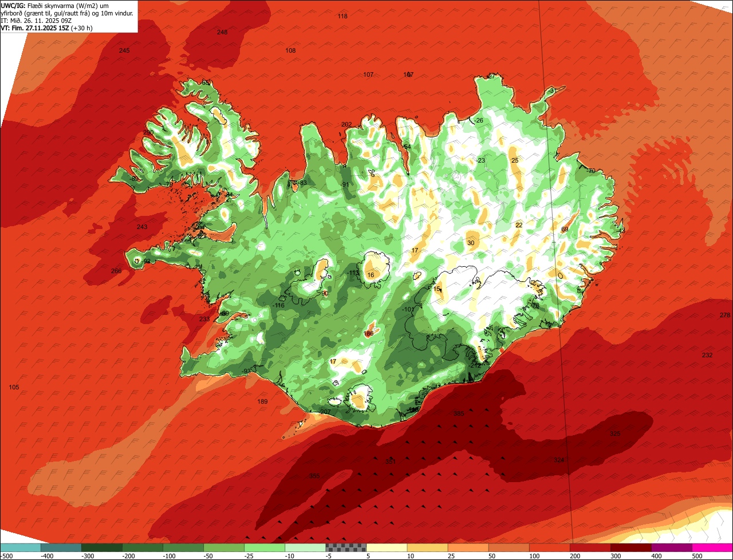Click the flux value '280' in the Westfjords
This screenshot has height=560, width=733.
148,132
